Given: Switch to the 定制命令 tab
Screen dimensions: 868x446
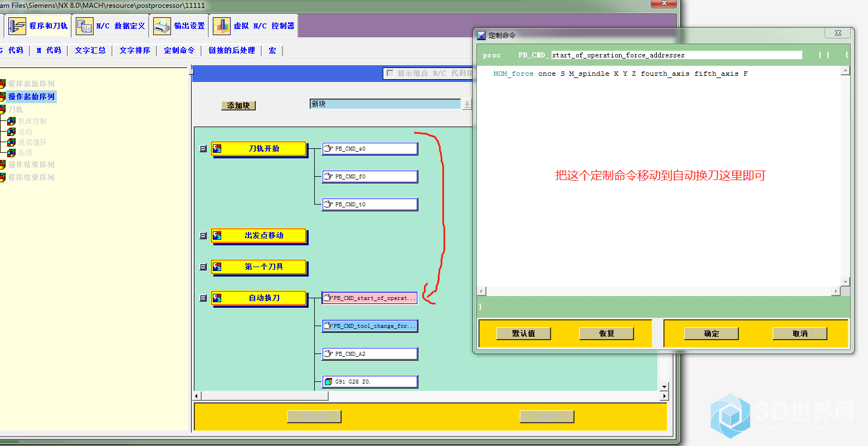Looking at the screenshot, I should coord(179,50).
